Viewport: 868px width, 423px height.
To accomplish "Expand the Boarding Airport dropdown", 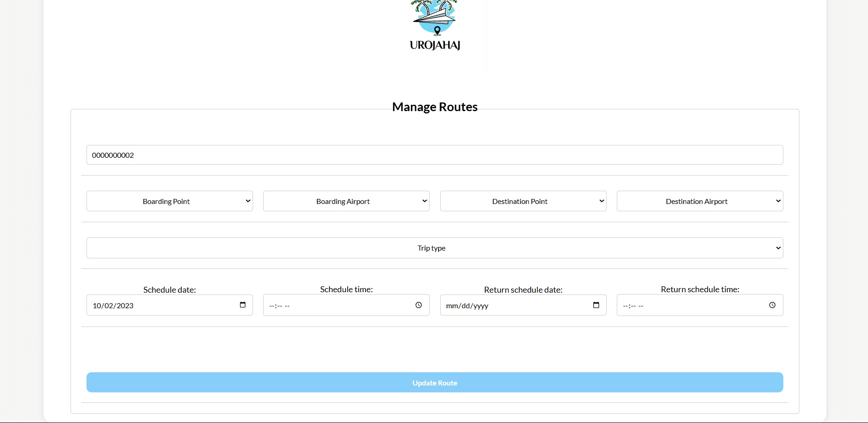I will pyautogui.click(x=346, y=201).
